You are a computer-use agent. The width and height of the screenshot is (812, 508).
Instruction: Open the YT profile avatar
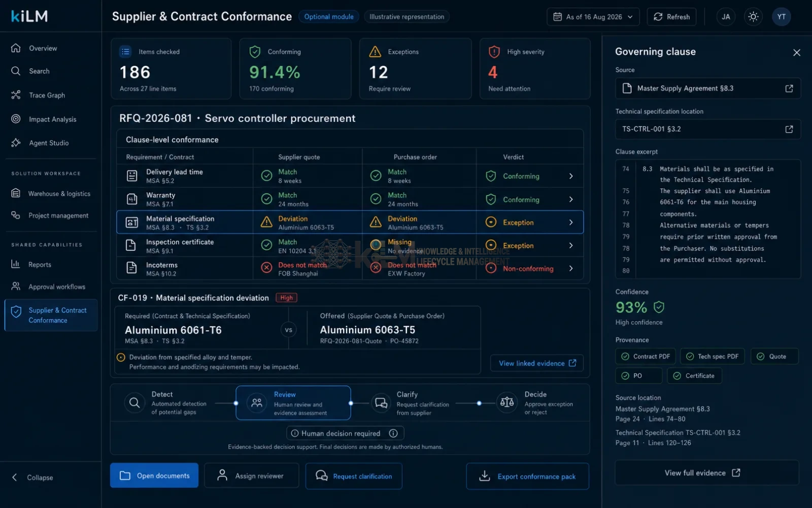[781, 17]
